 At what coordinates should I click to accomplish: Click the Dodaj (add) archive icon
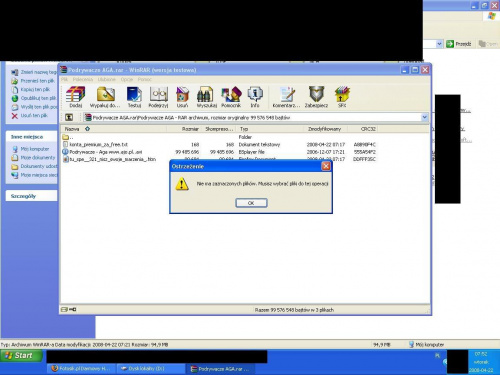click(75, 97)
